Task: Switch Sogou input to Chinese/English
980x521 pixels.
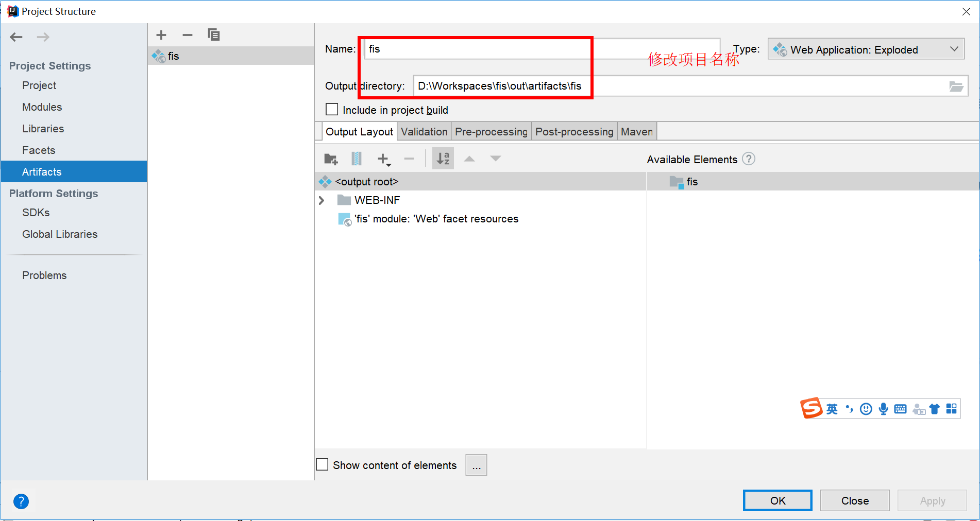Action: pos(832,409)
